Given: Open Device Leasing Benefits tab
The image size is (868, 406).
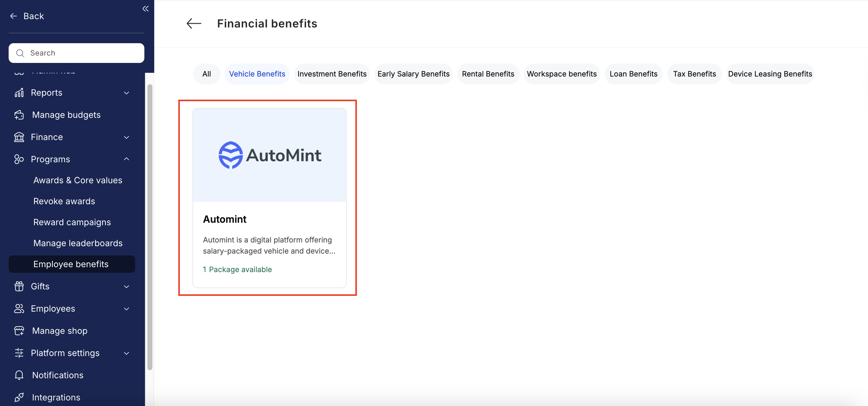Looking at the screenshot, I should click(x=770, y=74).
